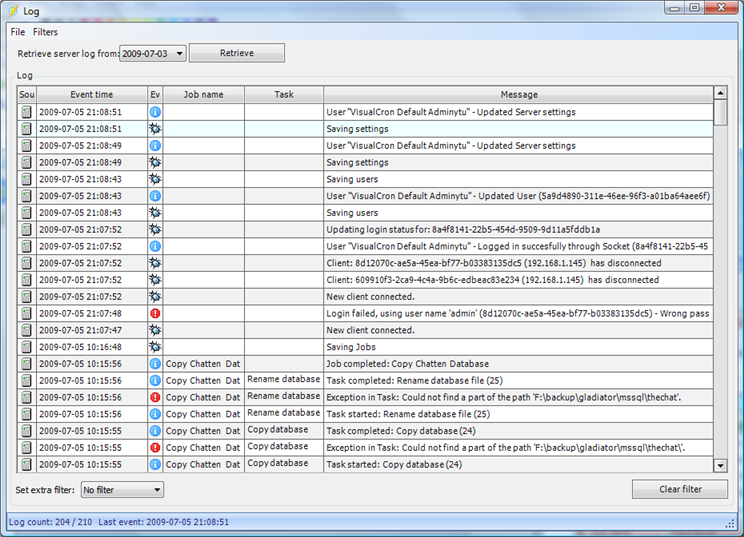
Task: Click info icon on Job completed row
Action: 155,363
